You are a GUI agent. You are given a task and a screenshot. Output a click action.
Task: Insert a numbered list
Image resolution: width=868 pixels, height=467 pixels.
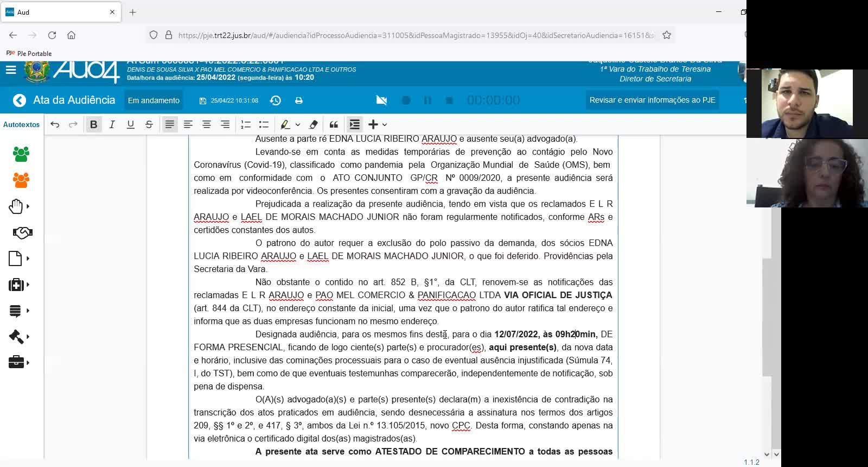click(x=246, y=124)
